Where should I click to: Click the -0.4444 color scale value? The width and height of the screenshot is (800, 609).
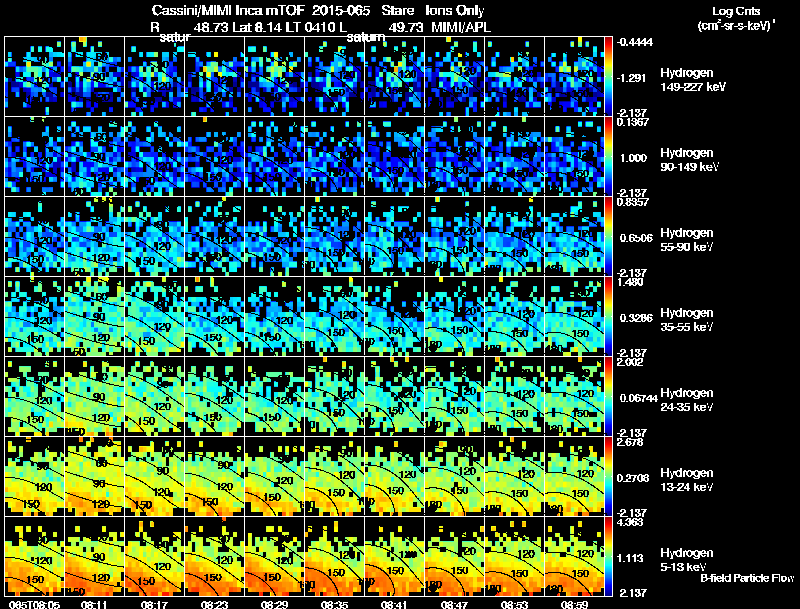pyautogui.click(x=635, y=42)
